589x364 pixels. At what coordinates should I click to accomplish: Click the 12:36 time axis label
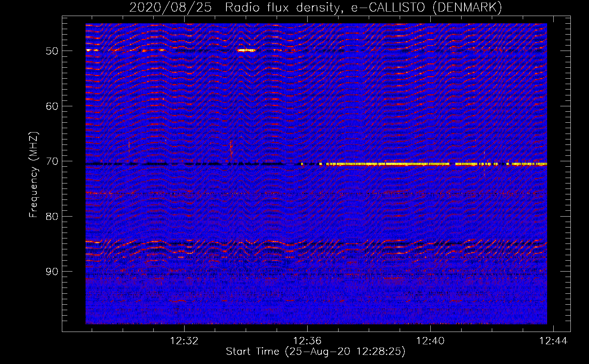pos(307,341)
